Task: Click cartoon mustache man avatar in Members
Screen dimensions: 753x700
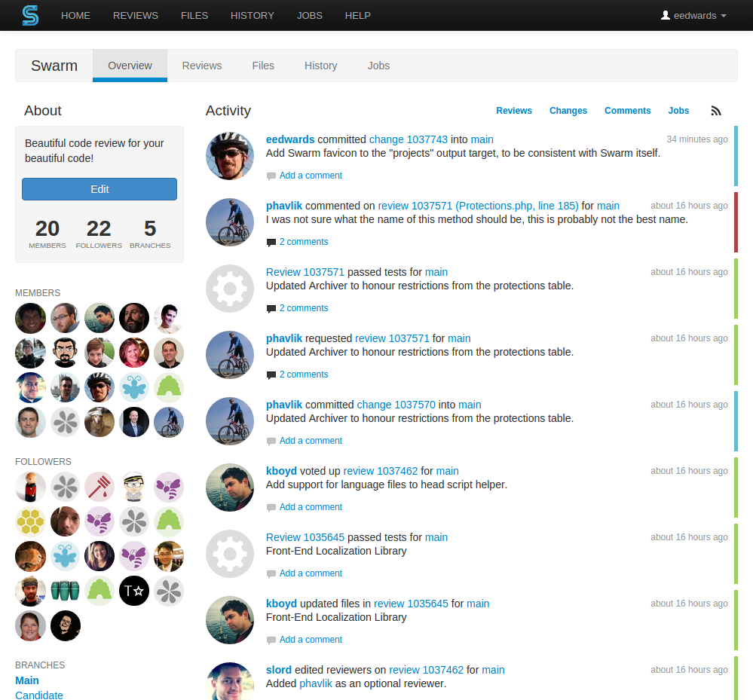Action: 65,353
